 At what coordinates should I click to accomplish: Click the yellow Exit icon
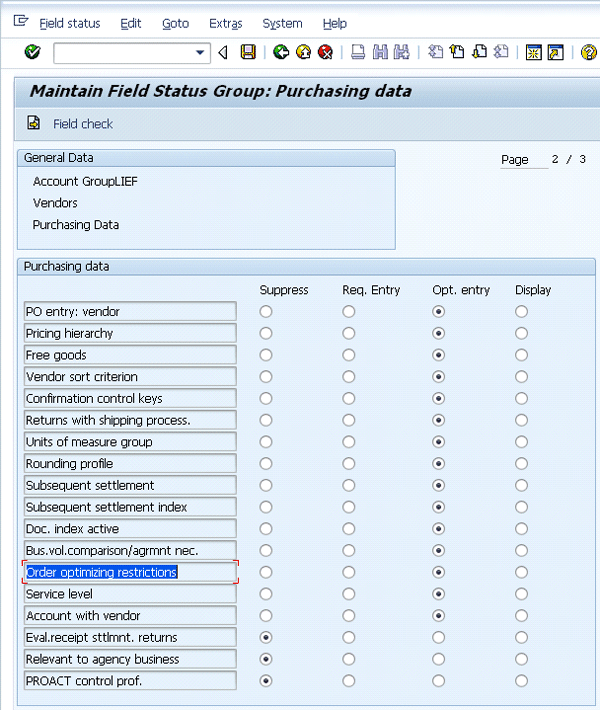click(x=303, y=53)
